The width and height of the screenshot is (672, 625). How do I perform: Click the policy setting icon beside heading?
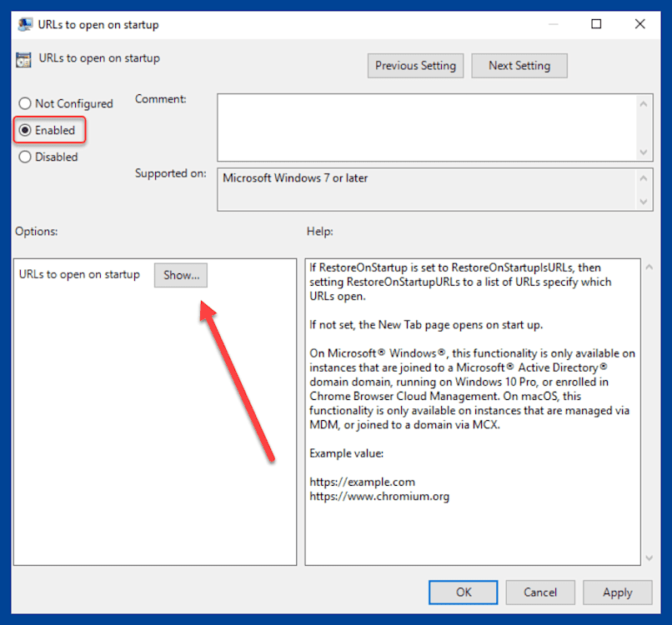click(23, 59)
